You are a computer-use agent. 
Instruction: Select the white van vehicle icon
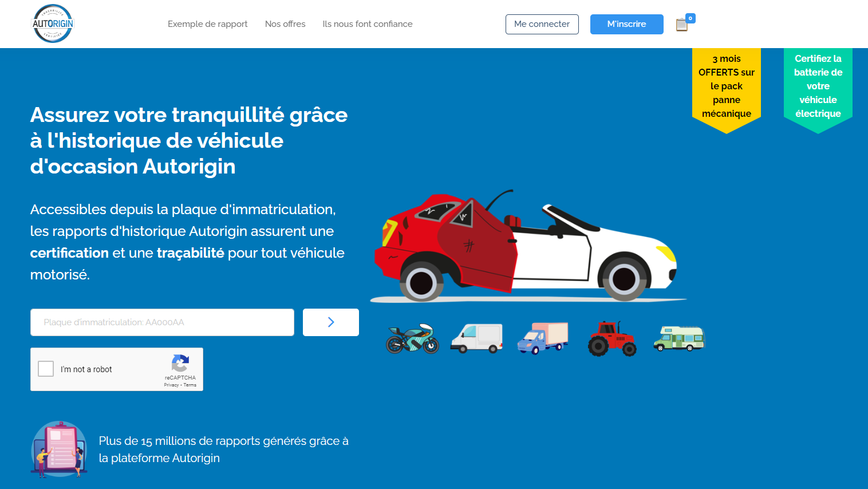click(476, 338)
